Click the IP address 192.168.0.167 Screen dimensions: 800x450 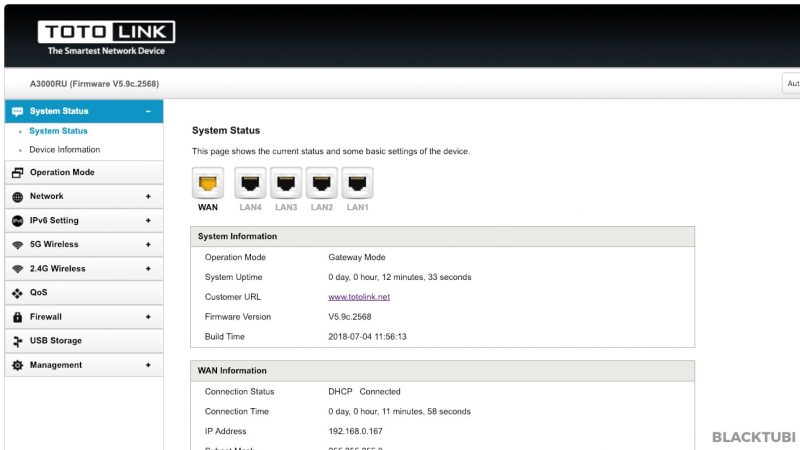tap(356, 432)
